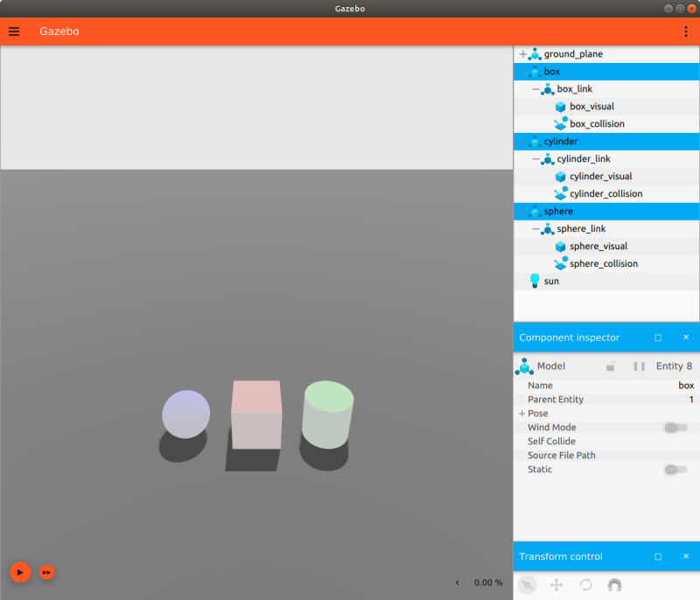Click the 0.00 % real time factor

pyautogui.click(x=488, y=583)
